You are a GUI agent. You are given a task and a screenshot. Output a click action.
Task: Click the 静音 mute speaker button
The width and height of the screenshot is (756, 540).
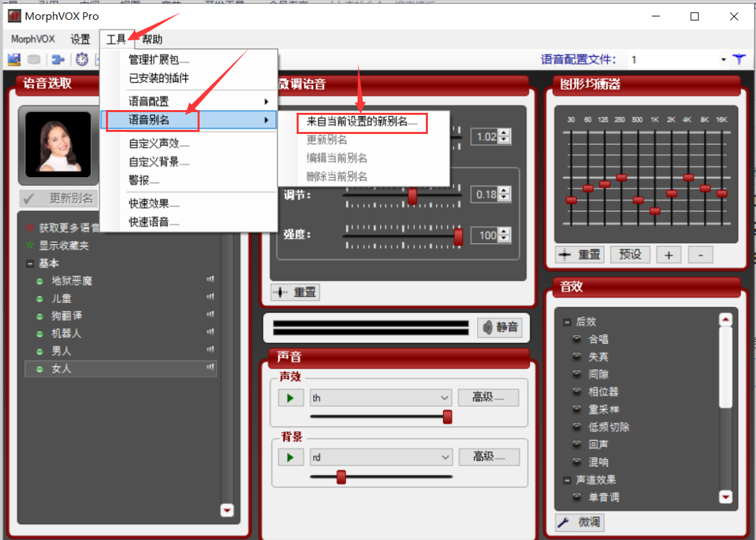tap(501, 327)
